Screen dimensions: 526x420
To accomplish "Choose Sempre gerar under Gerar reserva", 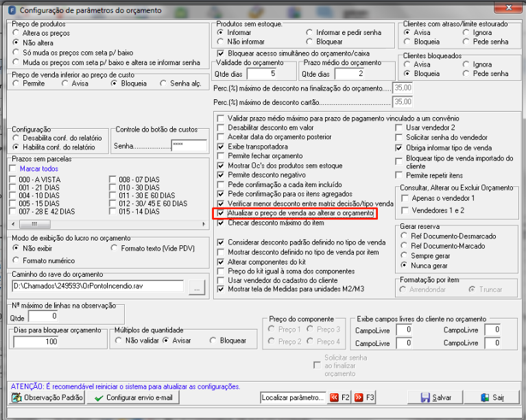I will pos(404,256).
